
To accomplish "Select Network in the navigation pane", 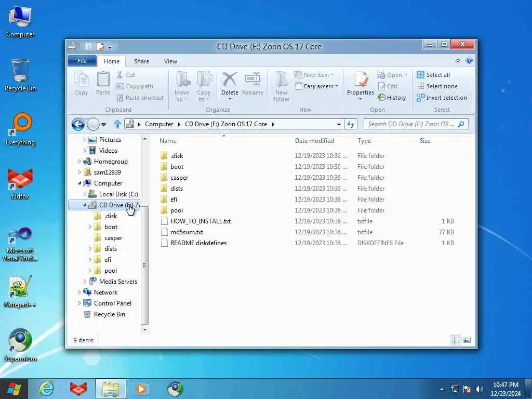I will 105,292.
